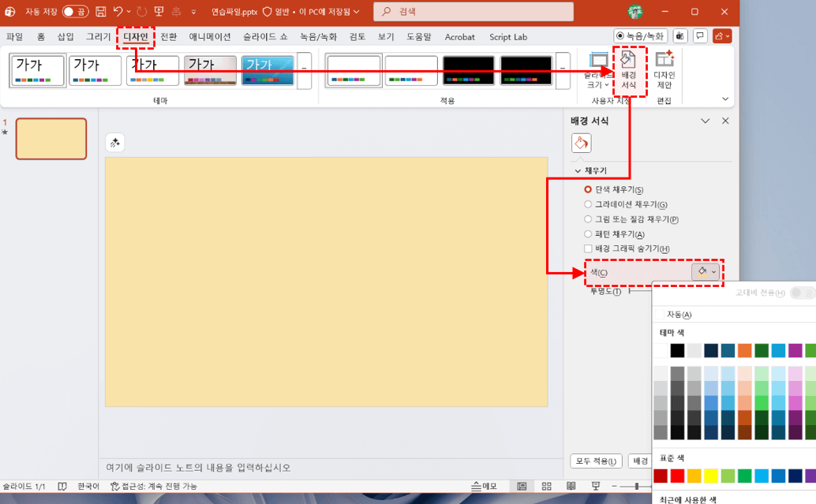Click the Undo icon
The width and height of the screenshot is (816, 504).
[118, 11]
